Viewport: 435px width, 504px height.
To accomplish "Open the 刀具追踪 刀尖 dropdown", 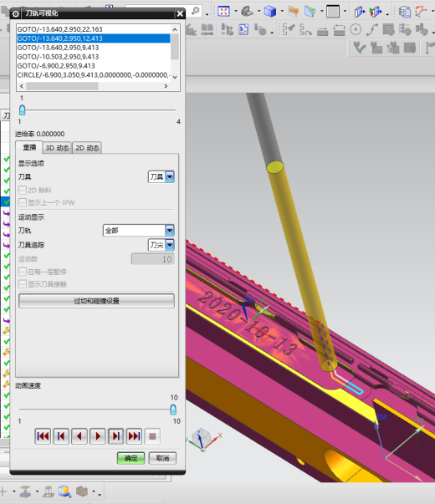I will click(x=161, y=245).
